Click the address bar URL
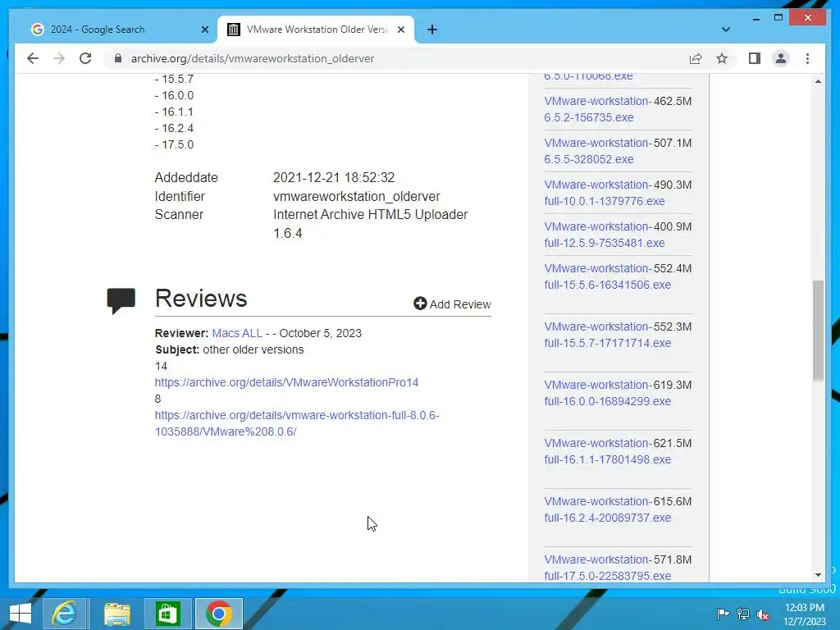 click(x=253, y=58)
